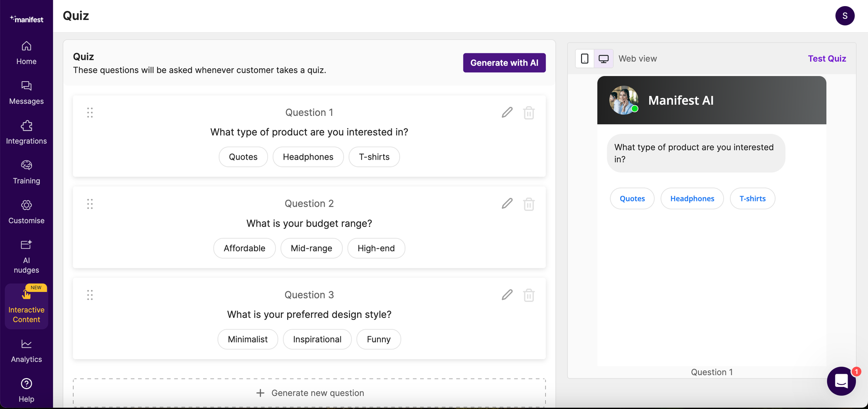Open the AI nudges section
Screen dimensions: 868x409
click(x=26, y=255)
